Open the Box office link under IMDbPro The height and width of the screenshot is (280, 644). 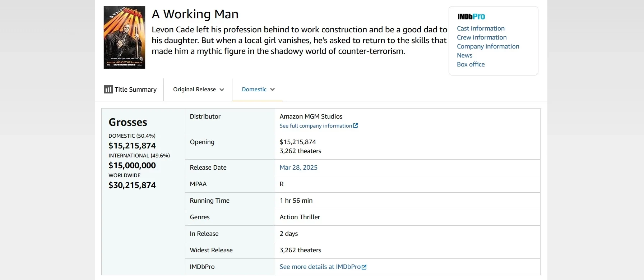471,64
